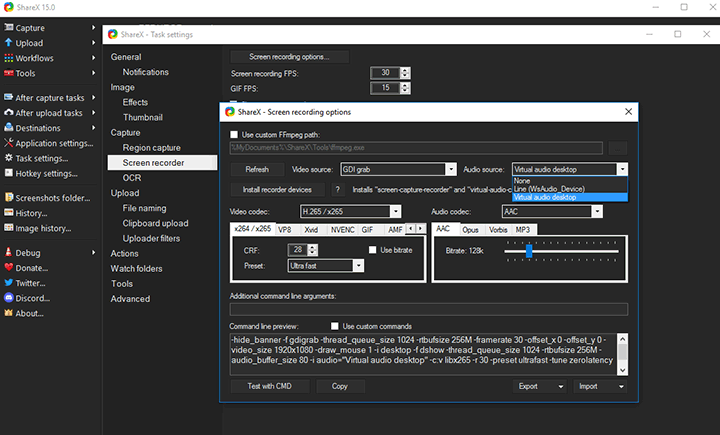Open the Upload menu icon
Image resolution: width=720 pixels, height=435 pixels.
9,43
